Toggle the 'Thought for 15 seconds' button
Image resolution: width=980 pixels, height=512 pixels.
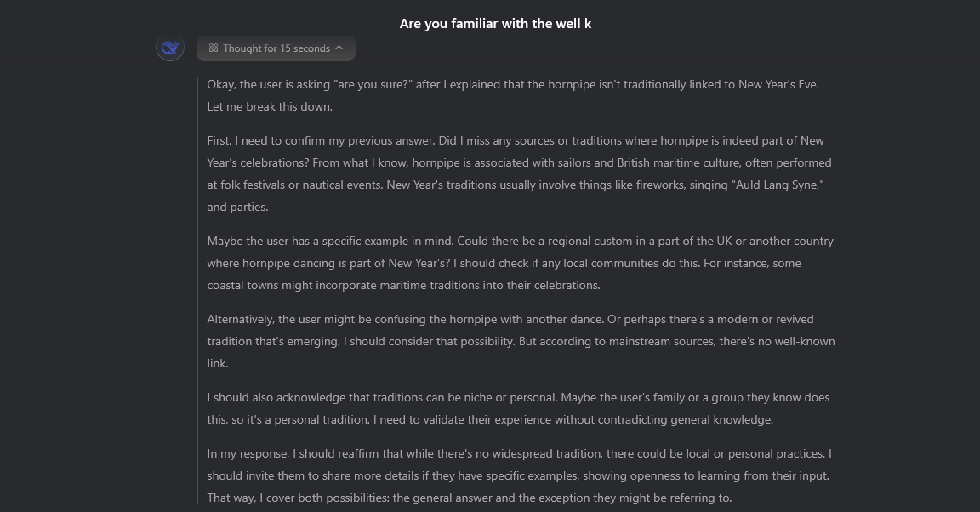pos(276,48)
